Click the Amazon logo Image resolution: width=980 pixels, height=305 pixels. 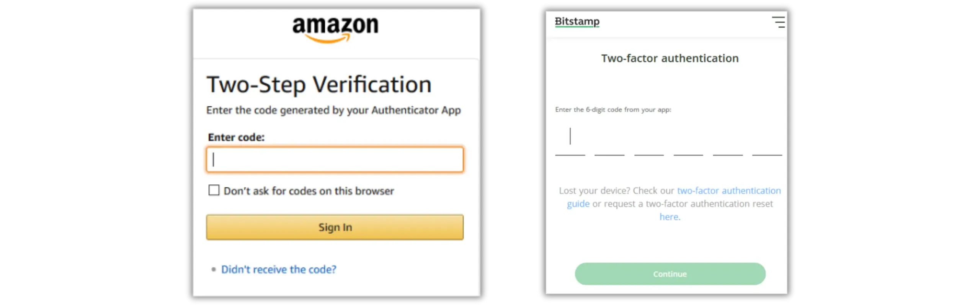click(335, 29)
